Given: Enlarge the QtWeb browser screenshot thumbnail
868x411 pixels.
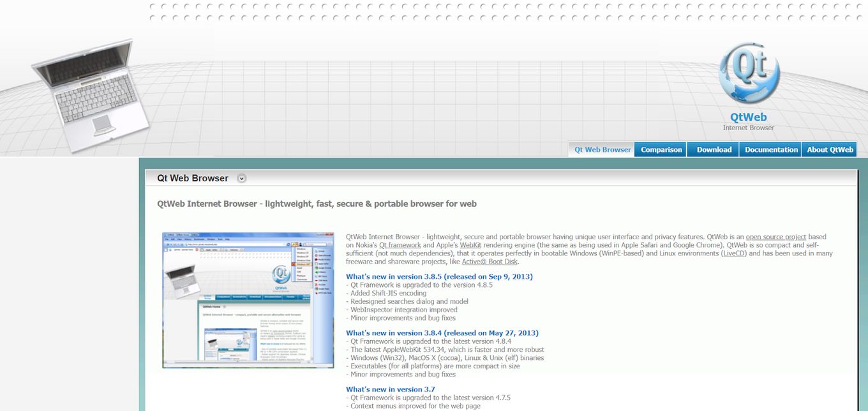Looking at the screenshot, I should pos(248,300).
